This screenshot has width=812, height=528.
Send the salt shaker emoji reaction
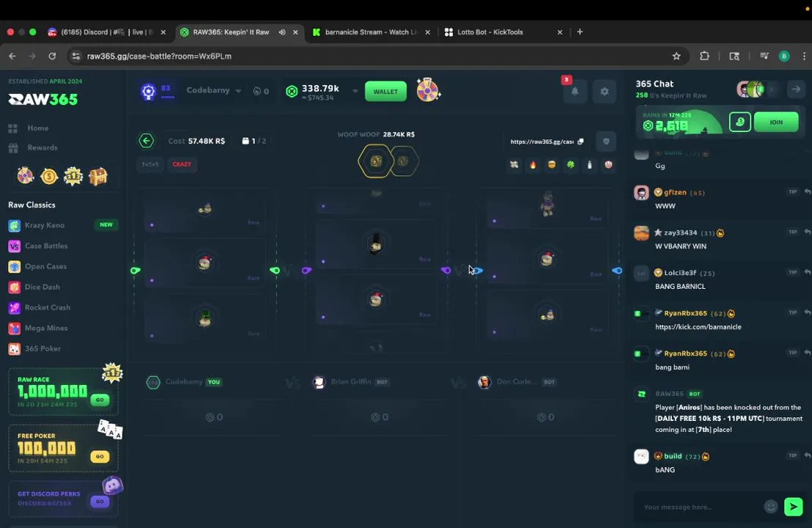point(589,165)
